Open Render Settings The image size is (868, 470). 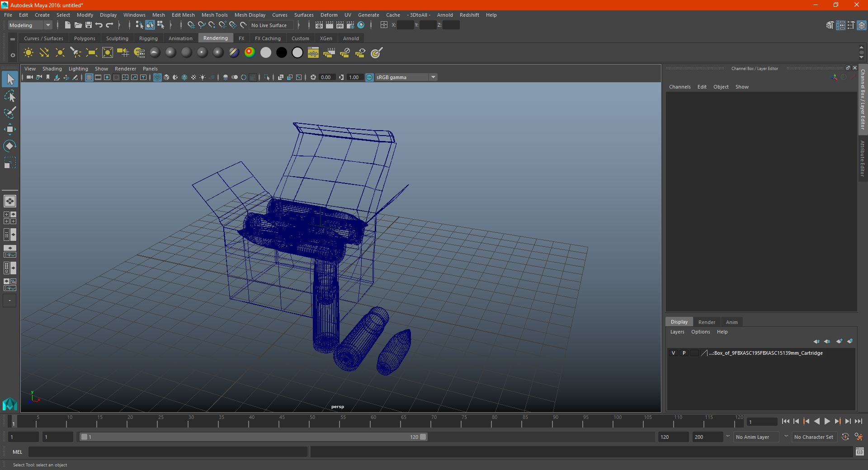coord(350,25)
